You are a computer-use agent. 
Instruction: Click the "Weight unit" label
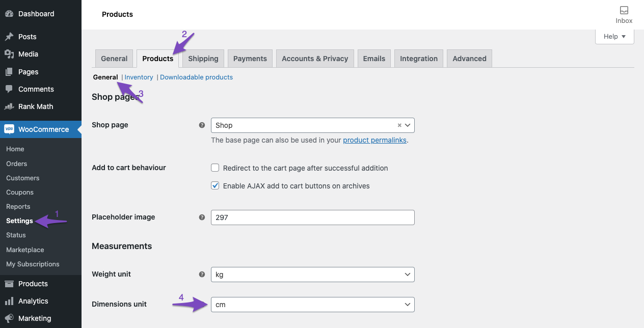(111, 274)
